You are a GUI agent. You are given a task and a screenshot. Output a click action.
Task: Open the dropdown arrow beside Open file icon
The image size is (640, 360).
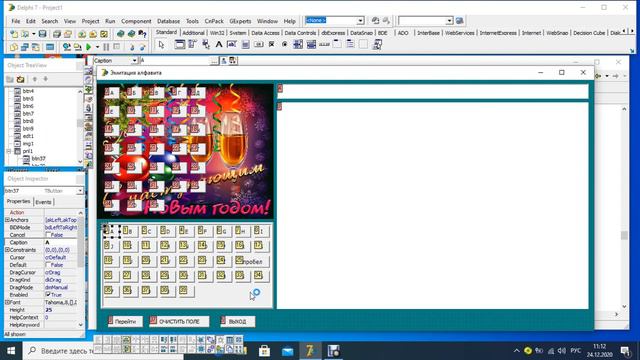pyautogui.click(x=33, y=34)
